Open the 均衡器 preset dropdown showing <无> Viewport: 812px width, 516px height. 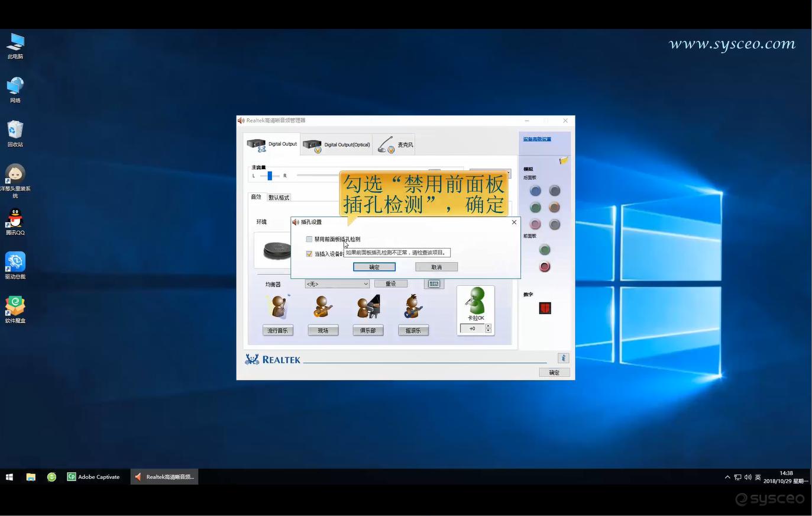336,283
